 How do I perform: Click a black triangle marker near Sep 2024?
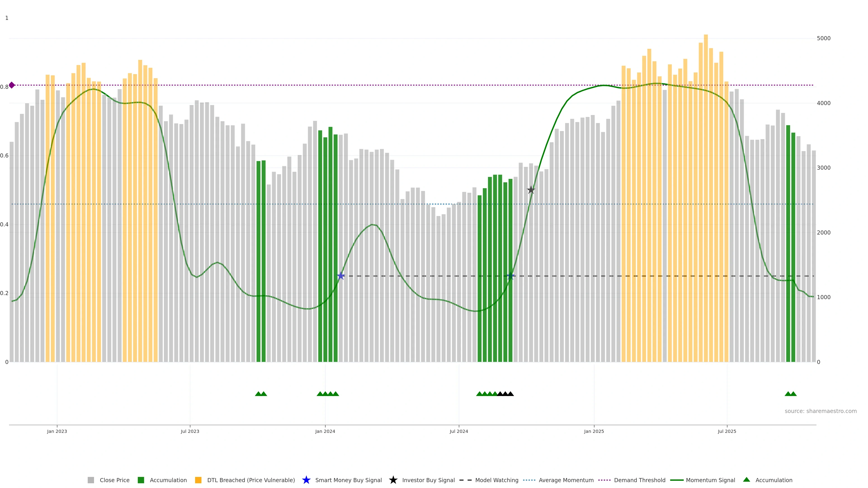(505, 394)
